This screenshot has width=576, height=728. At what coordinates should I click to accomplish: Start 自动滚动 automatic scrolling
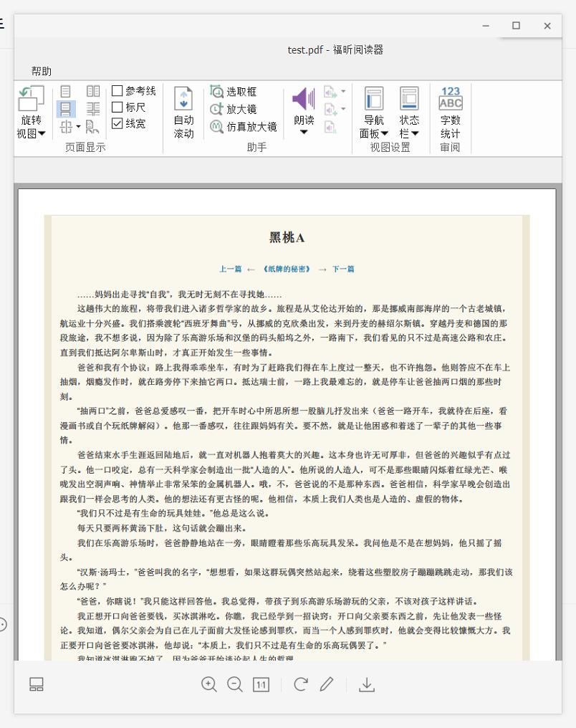click(x=183, y=110)
